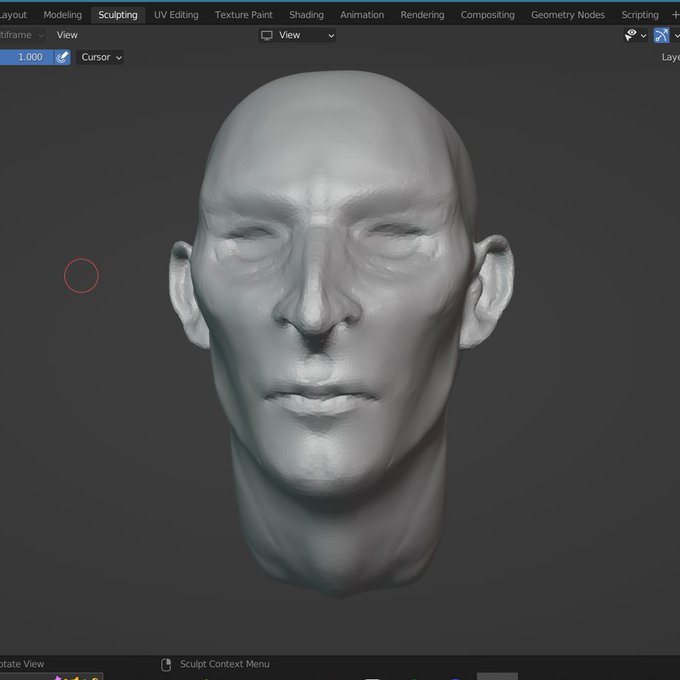Switch to the Geometry Nodes workspace tab
The height and width of the screenshot is (680, 680).
coord(568,15)
